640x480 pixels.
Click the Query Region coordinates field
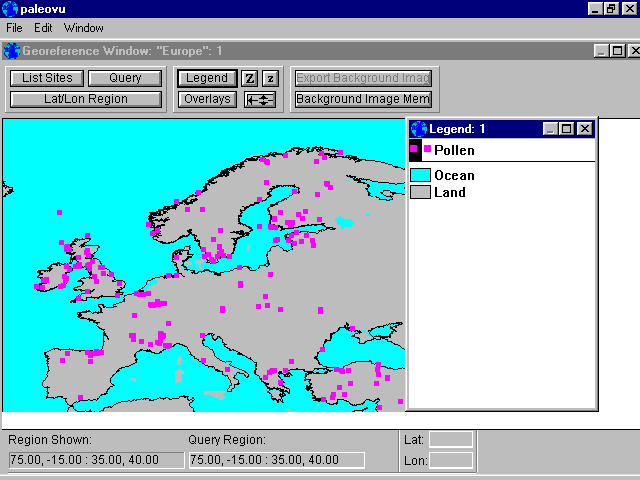coord(276,460)
